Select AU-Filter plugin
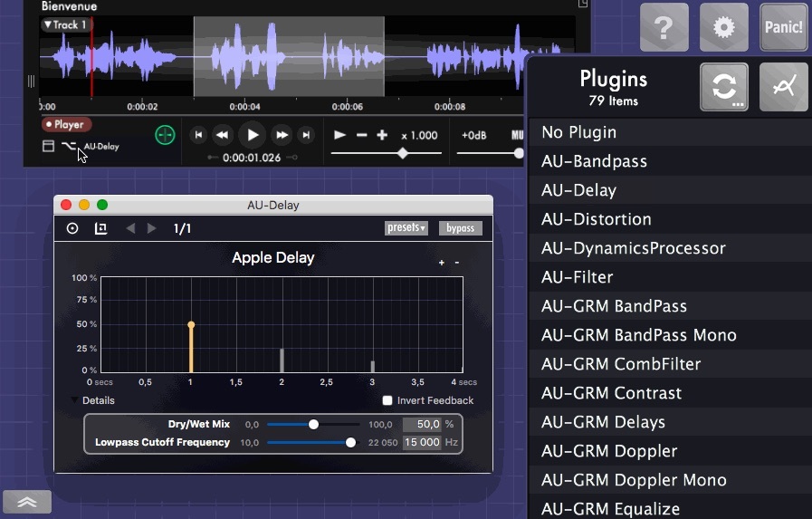The width and height of the screenshot is (812, 519). point(670,277)
